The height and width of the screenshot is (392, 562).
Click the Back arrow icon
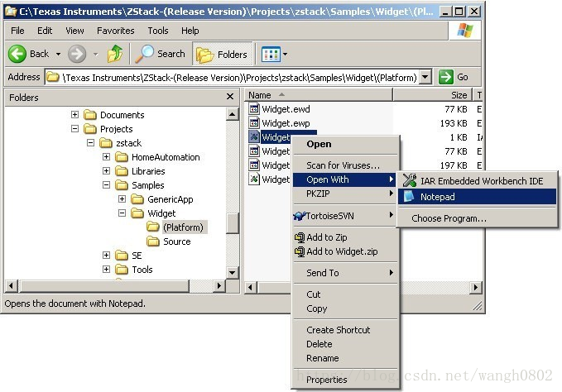[17, 54]
